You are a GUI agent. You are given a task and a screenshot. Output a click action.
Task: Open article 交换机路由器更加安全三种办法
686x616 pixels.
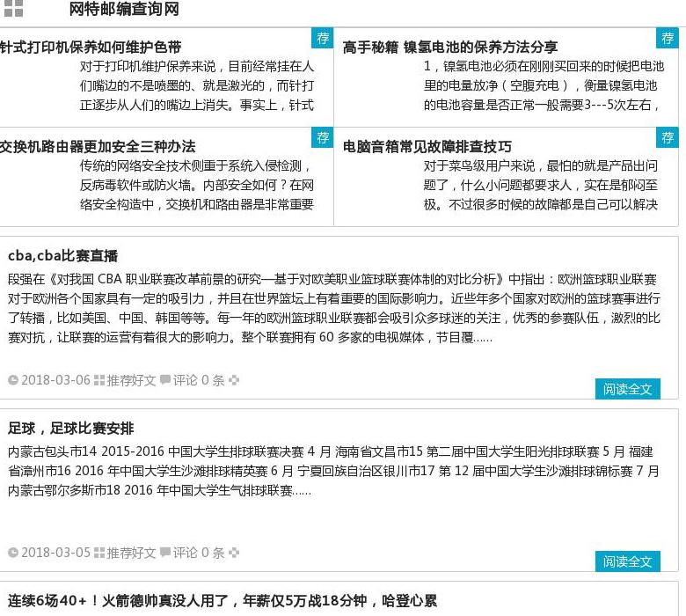click(98, 146)
